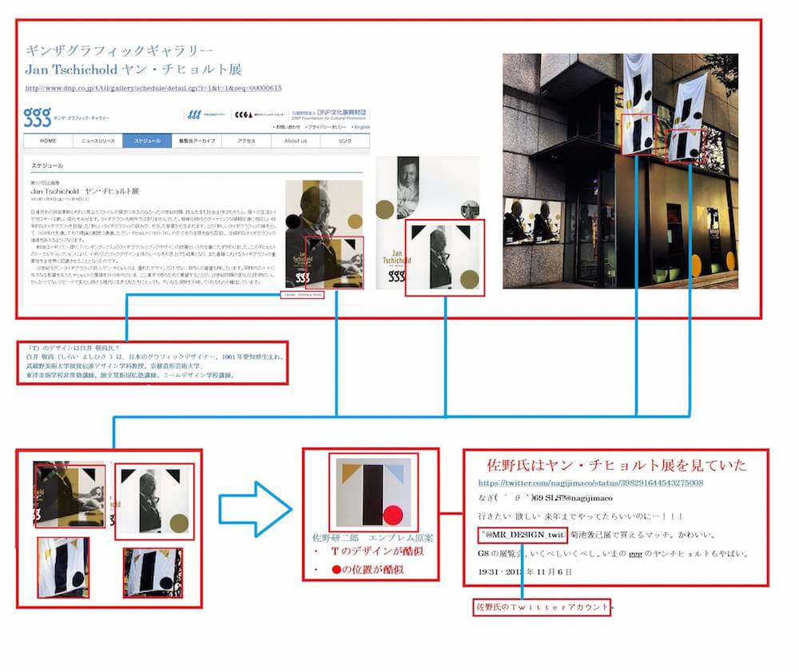Viewport: 799px width, 672px height.
Task: Click the ●の位置が酷似 text
Action: (368, 570)
